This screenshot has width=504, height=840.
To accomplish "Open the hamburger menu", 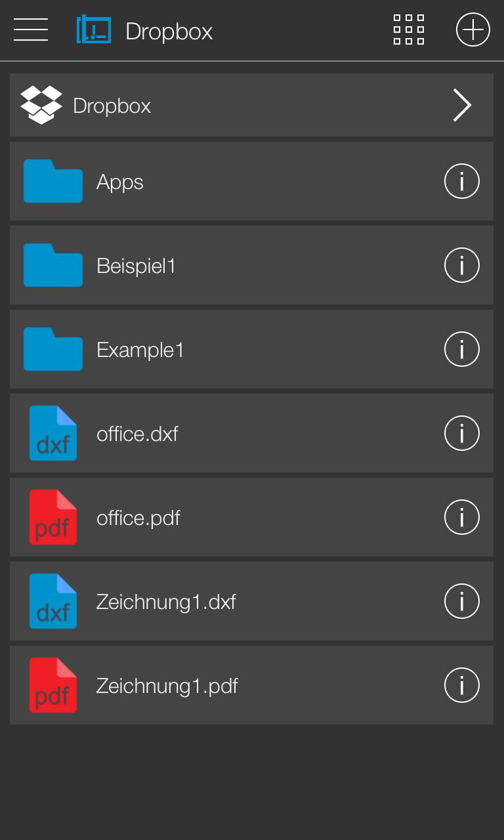I will [31, 30].
